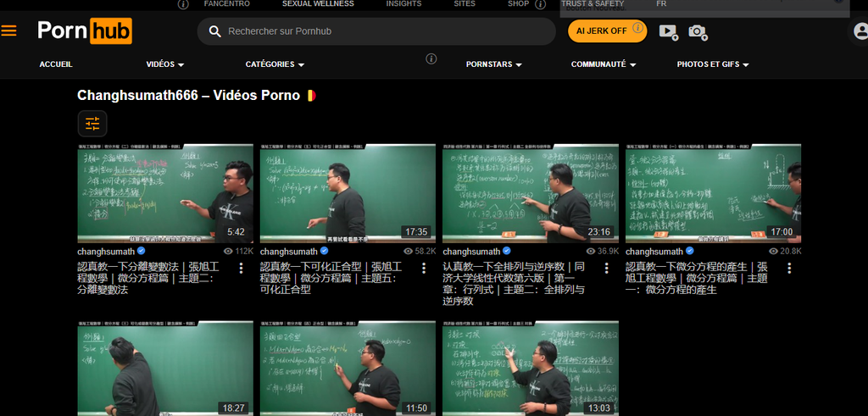
Task: Play the 23:16 video thumbnail
Action: (x=531, y=194)
